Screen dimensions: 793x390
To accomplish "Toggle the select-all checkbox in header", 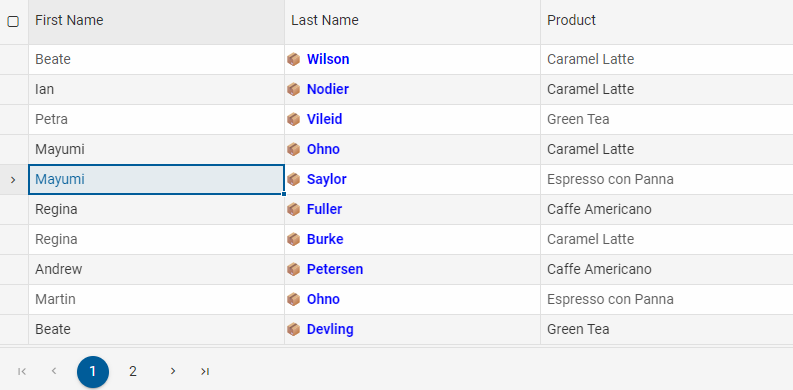I will click(x=13, y=21).
